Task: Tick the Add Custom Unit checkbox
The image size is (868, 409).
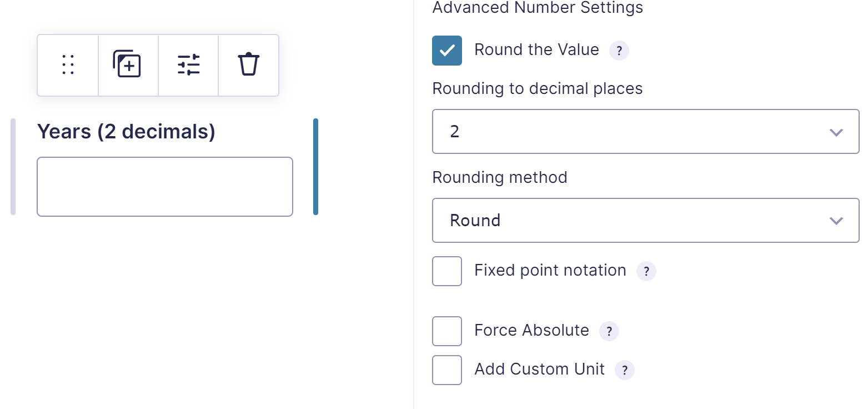Action: pos(447,370)
